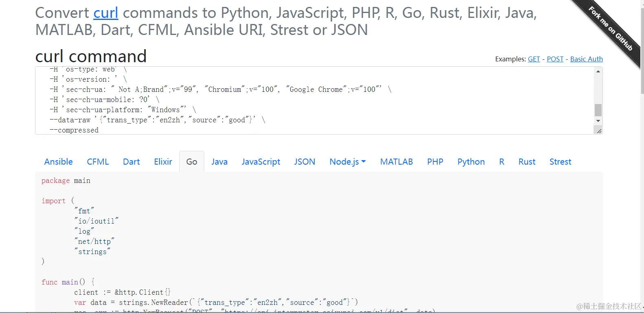
Task: Click the "fmt" import line
Action: click(84, 211)
